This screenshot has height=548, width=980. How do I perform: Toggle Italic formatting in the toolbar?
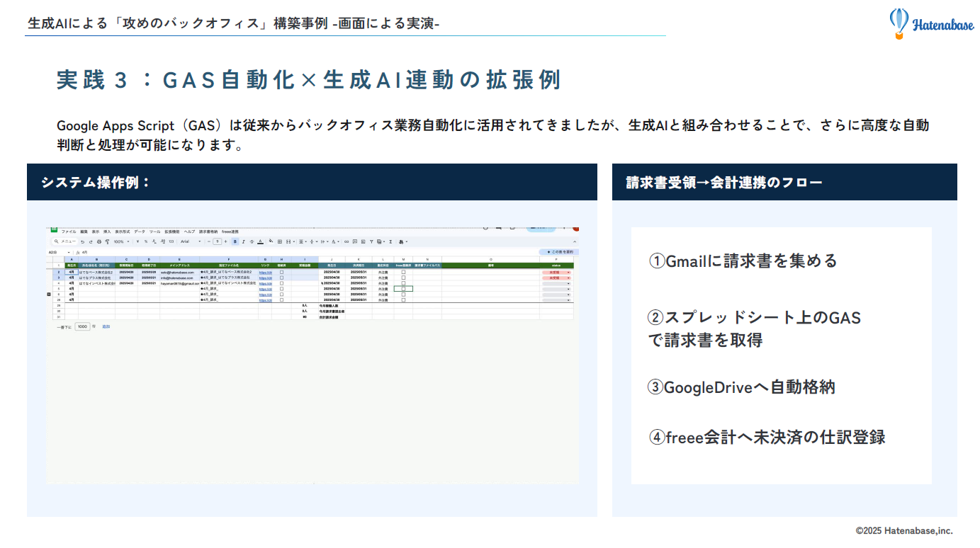click(243, 241)
